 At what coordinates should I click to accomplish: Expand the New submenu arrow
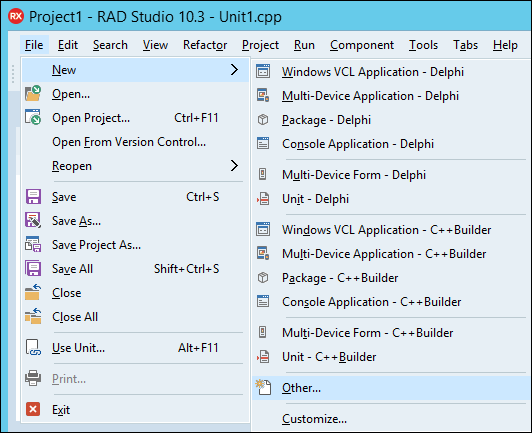234,70
